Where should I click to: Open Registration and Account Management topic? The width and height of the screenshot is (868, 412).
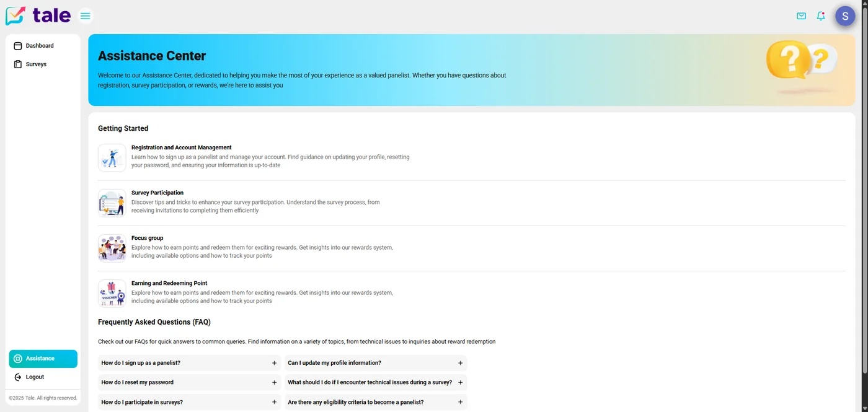(181, 147)
